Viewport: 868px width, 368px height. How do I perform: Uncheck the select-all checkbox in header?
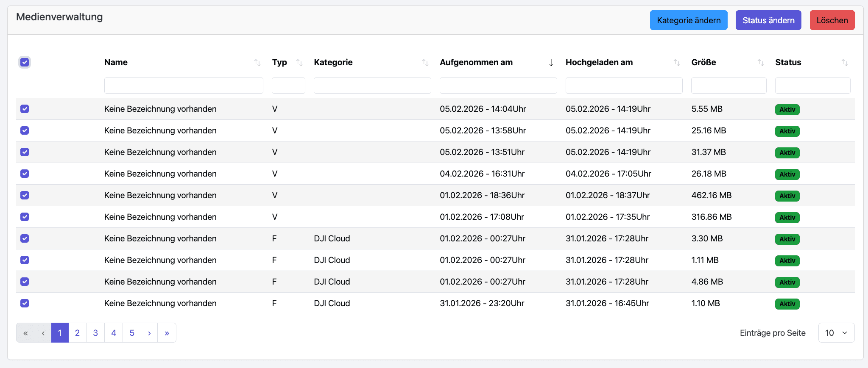25,62
